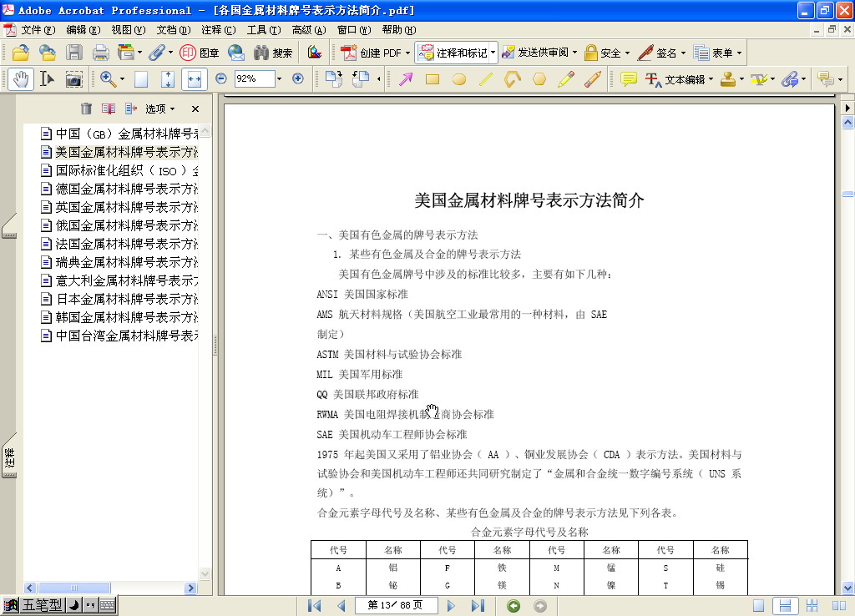Viewport: 855px width, 616px height.
Task: Click the 图章 stamp button
Action: click(200, 53)
